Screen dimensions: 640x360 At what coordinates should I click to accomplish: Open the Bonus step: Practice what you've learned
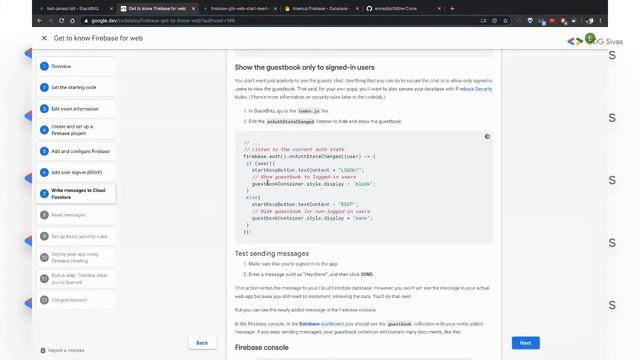click(76, 279)
